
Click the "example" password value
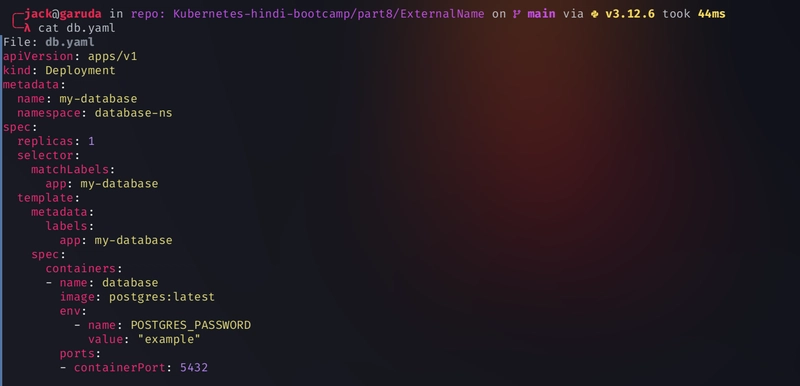tap(169, 339)
